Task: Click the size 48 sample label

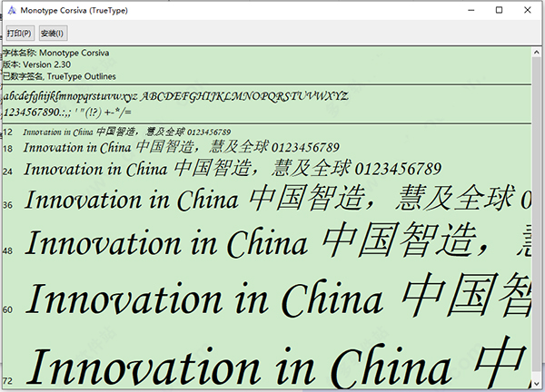Action: (x=7, y=250)
